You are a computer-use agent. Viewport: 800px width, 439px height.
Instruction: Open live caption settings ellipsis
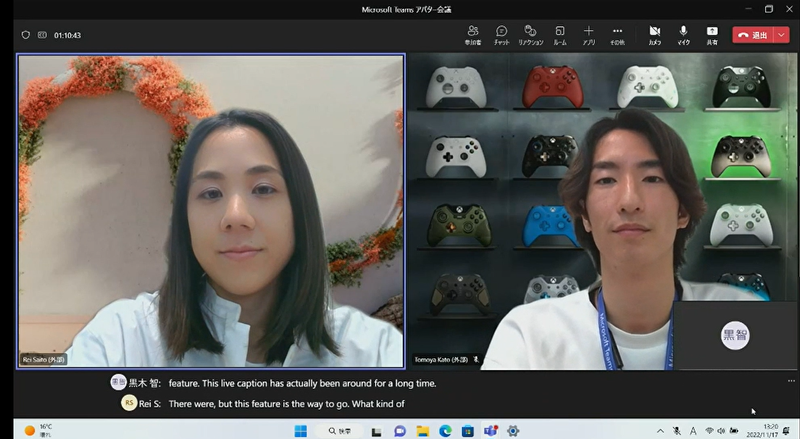pyautogui.click(x=791, y=381)
